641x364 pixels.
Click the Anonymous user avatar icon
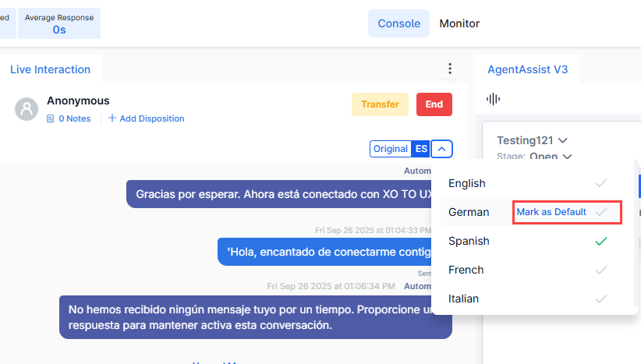point(27,109)
